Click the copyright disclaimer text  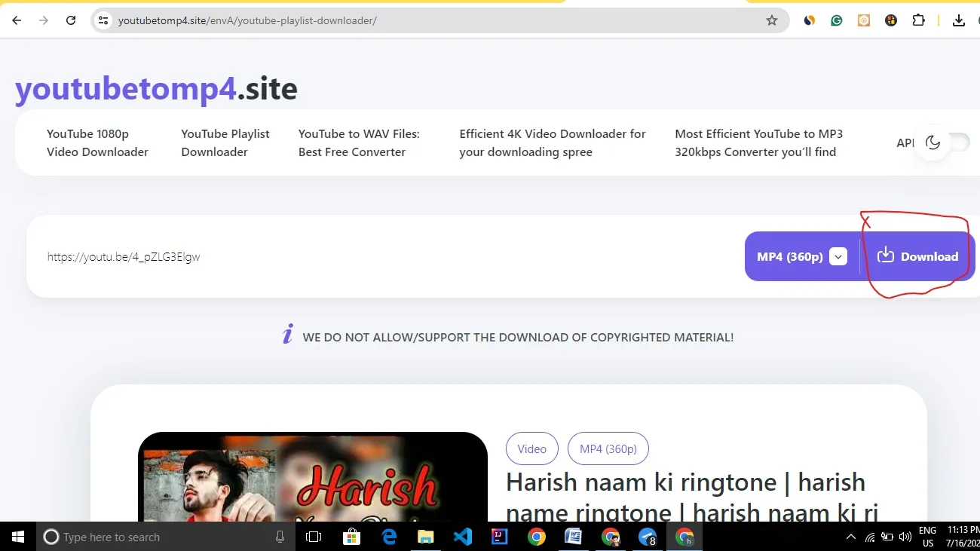[518, 337]
